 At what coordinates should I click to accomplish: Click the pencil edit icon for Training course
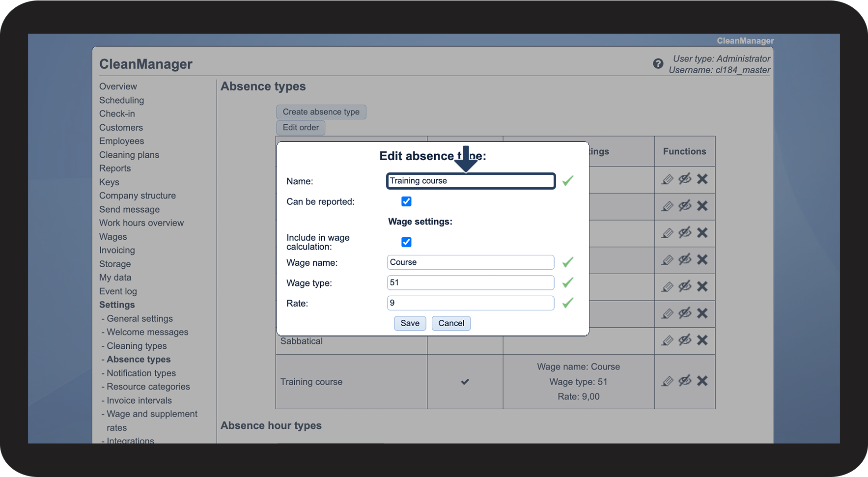[x=667, y=381]
